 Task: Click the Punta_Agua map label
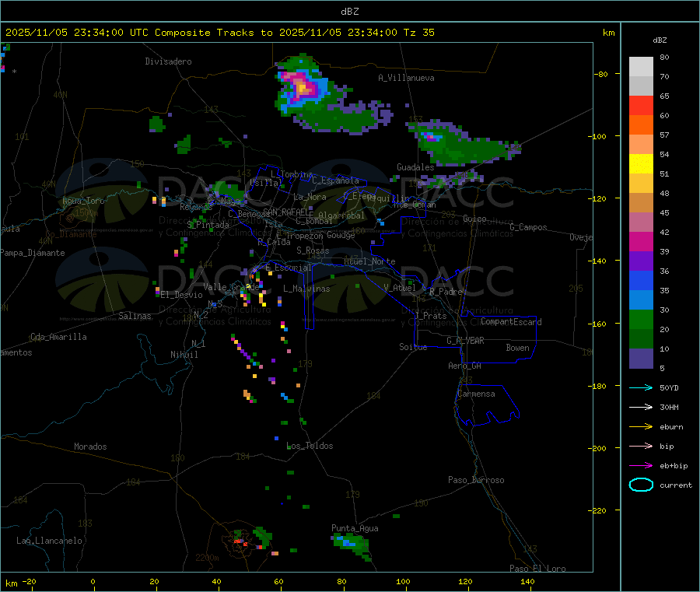pyautogui.click(x=355, y=528)
